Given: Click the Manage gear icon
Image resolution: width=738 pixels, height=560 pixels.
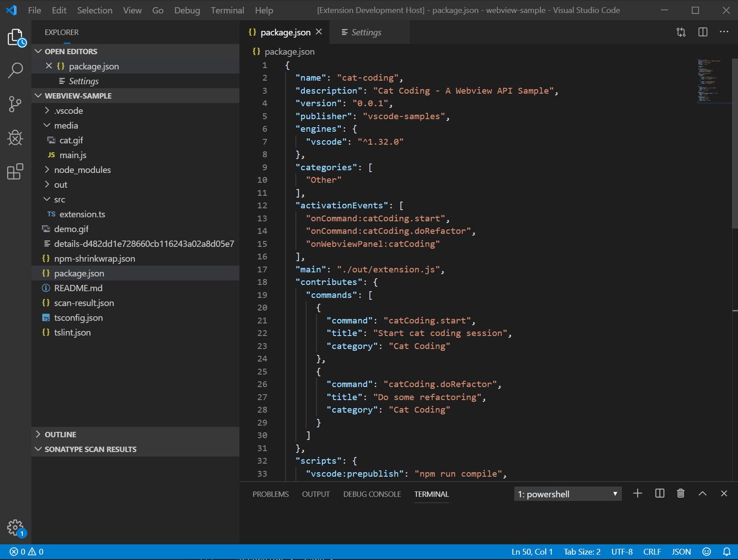Looking at the screenshot, I should pos(15,528).
